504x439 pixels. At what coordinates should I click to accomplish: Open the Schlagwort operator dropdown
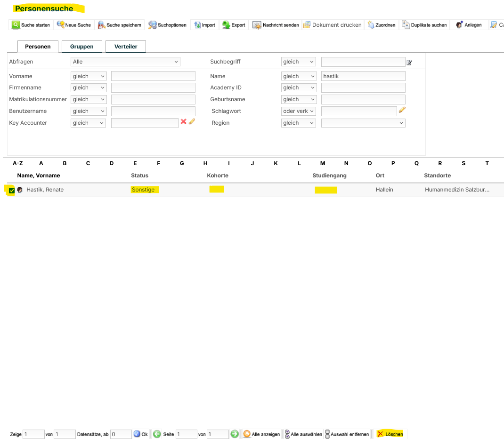(298, 111)
